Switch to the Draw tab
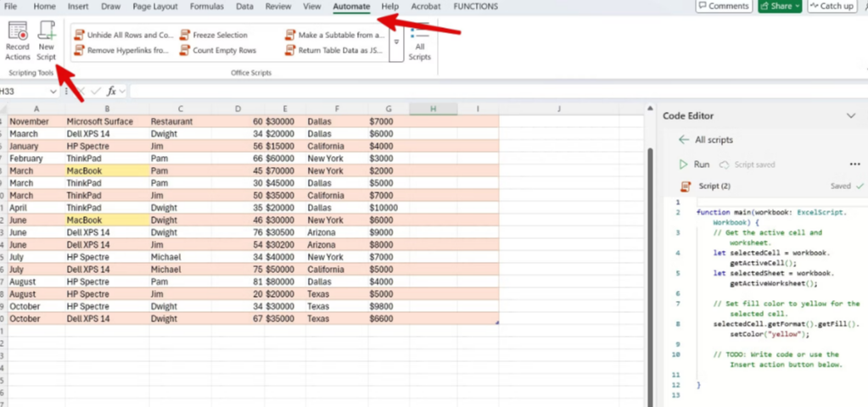868x407 pixels. (110, 7)
